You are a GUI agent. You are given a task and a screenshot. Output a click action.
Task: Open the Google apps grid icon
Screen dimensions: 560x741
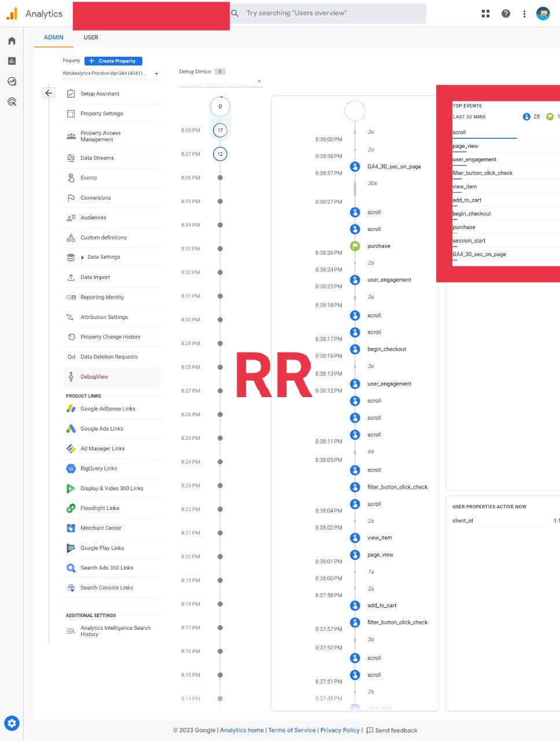(485, 14)
